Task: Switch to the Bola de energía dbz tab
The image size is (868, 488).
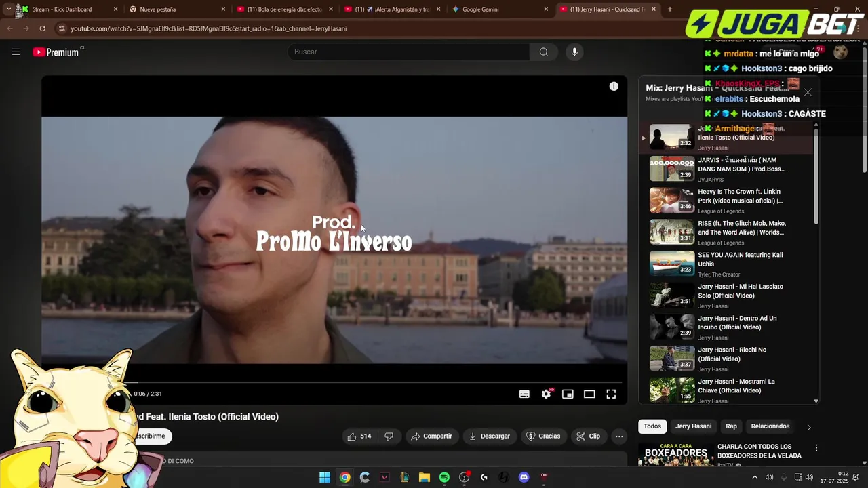Action: [x=285, y=9]
